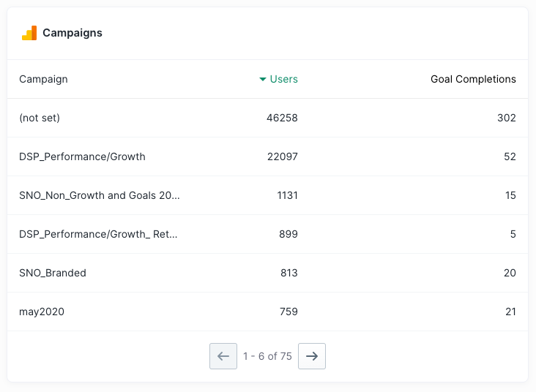Click the Campaigns widget title
536x392 pixels.
coord(72,33)
